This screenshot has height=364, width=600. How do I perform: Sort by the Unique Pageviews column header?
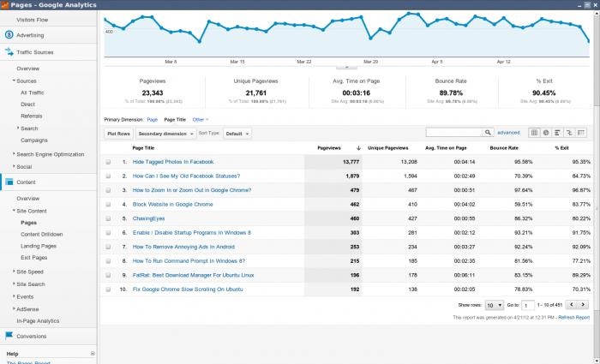(387, 148)
